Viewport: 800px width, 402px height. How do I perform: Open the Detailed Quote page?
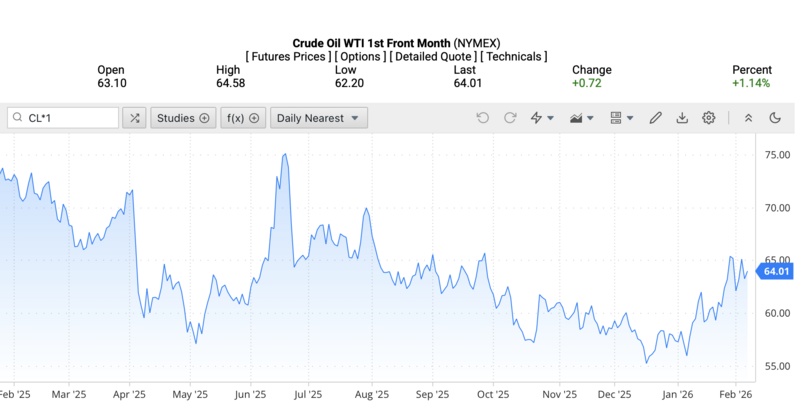(x=432, y=57)
